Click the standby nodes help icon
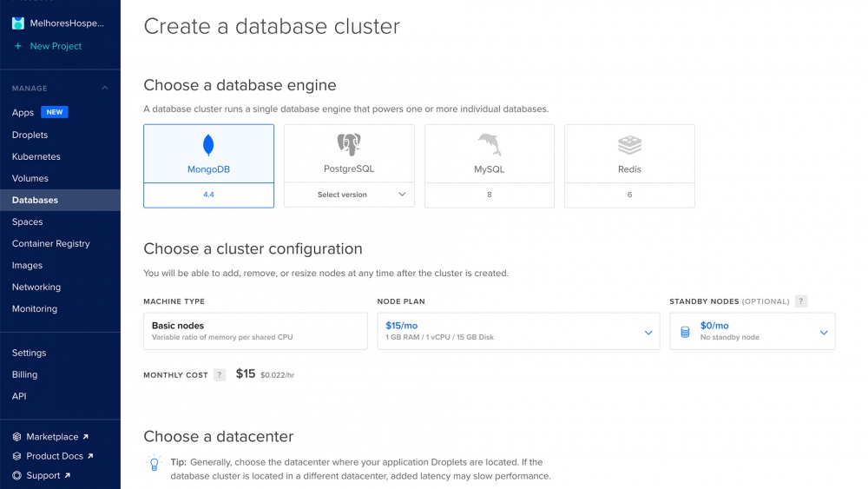The image size is (868, 489). click(x=801, y=301)
